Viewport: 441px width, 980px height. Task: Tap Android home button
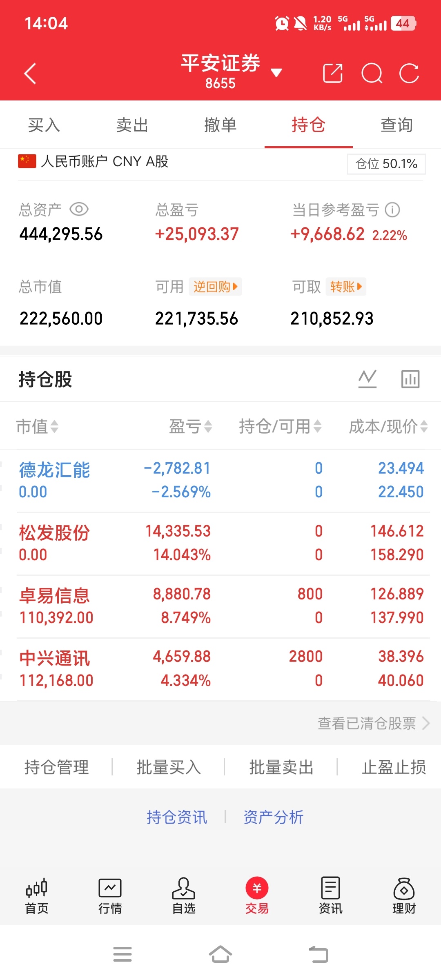(220, 954)
